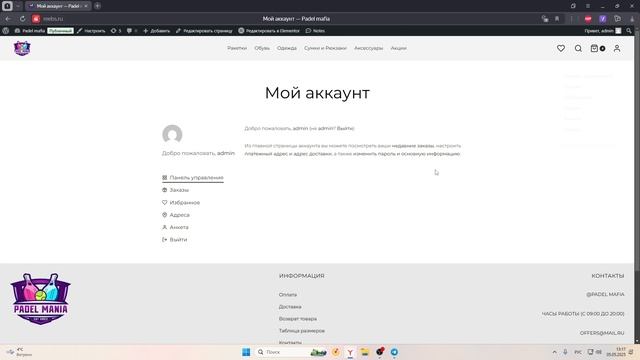Open the wishlist heart icon in site header

coord(561,48)
